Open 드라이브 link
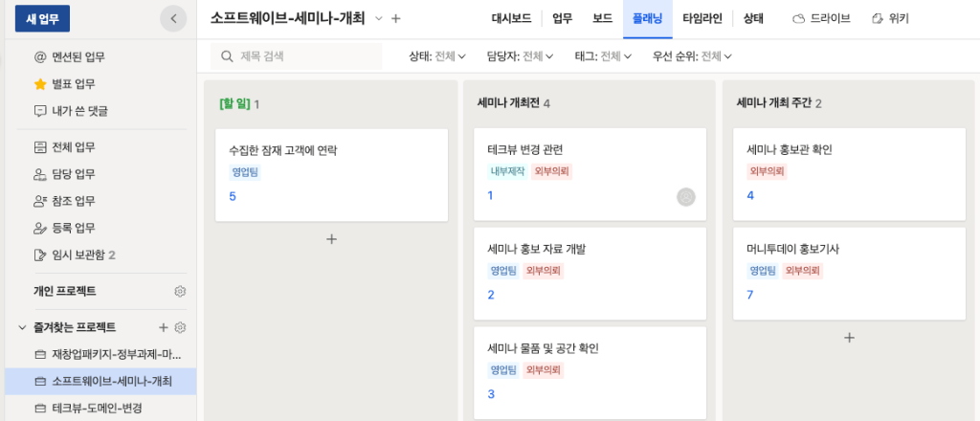The image size is (980, 421). point(821,19)
